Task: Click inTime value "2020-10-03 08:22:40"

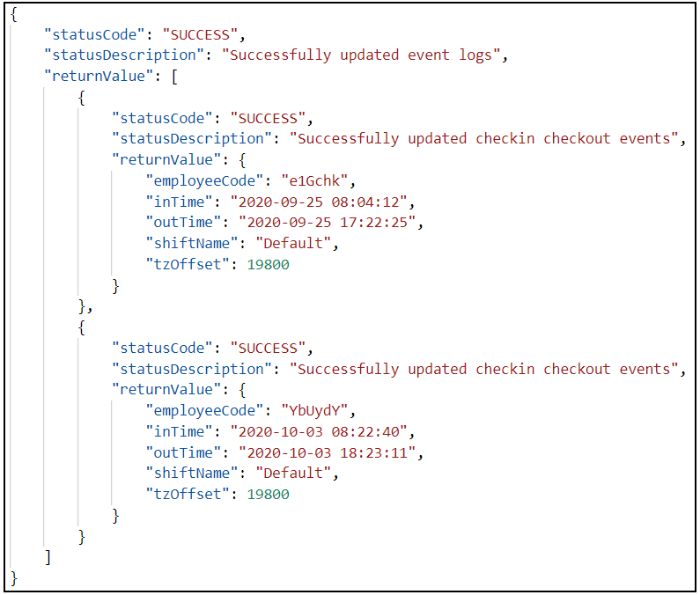Action: point(319,431)
